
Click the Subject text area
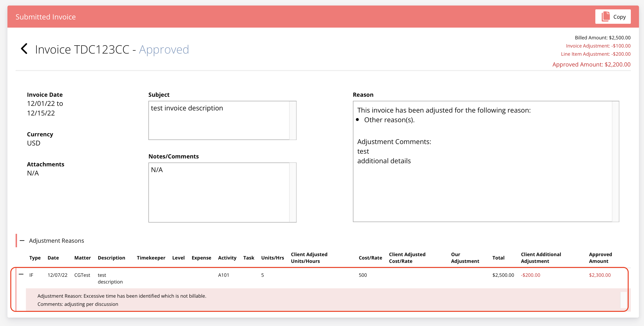(220, 120)
